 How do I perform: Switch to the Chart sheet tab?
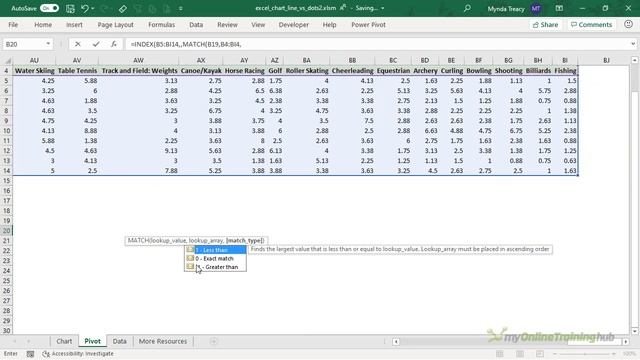[64, 341]
